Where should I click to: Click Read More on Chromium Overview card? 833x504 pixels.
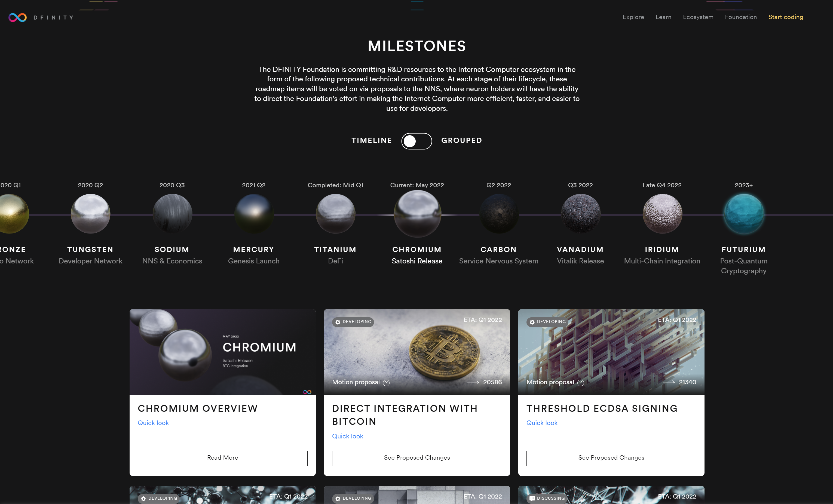[x=222, y=458]
